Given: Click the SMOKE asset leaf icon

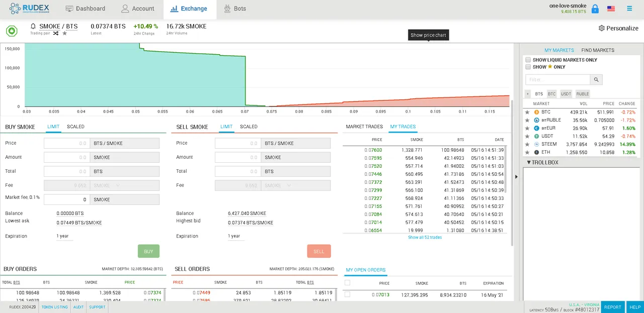Looking at the screenshot, I should (x=12, y=31).
